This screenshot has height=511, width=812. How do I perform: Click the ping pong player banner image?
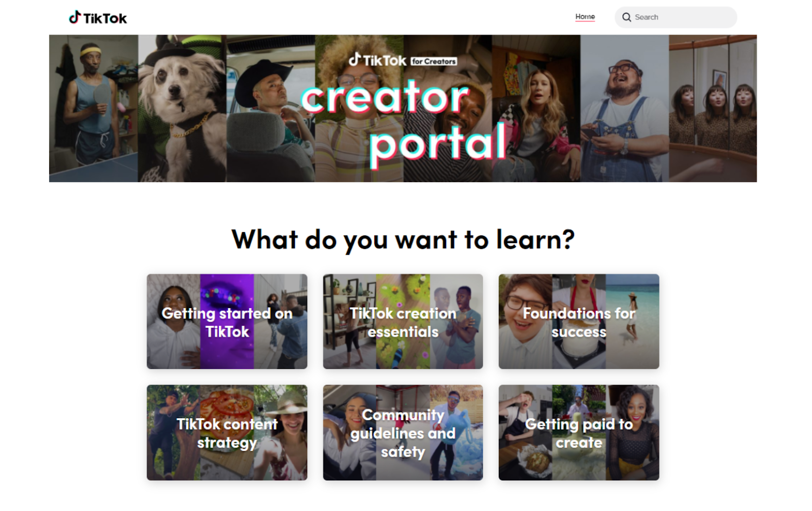point(93,109)
